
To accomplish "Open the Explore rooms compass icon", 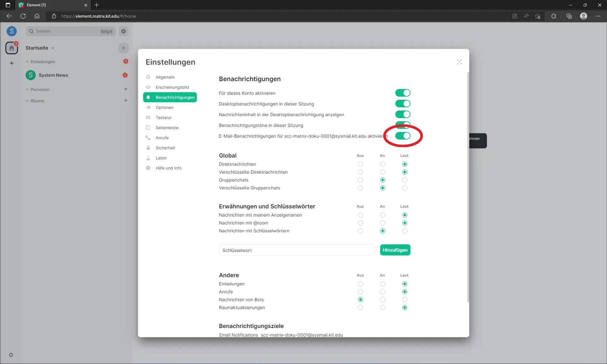I will pyautogui.click(x=124, y=31).
